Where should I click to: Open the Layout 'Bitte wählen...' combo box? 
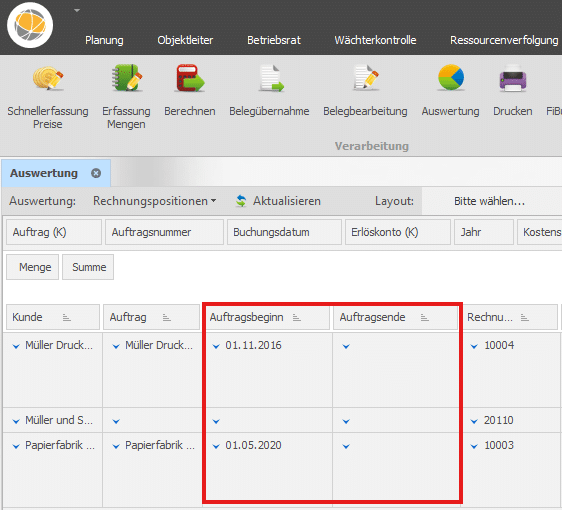click(492, 201)
